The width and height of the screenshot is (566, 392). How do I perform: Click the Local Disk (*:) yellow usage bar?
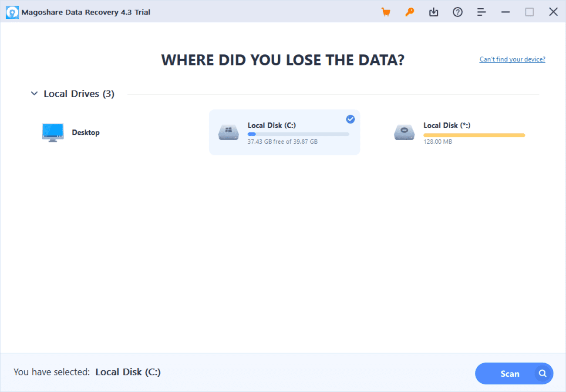click(474, 135)
